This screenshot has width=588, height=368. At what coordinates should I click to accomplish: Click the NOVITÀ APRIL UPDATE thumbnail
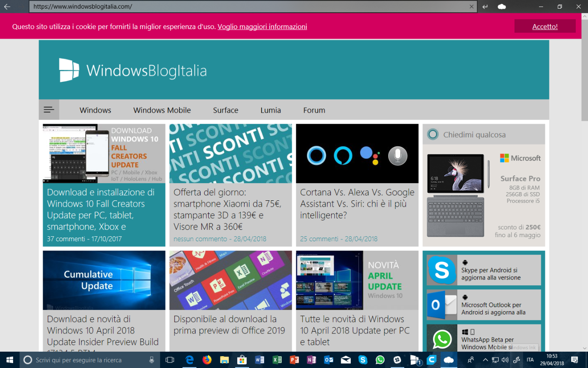coord(357,280)
